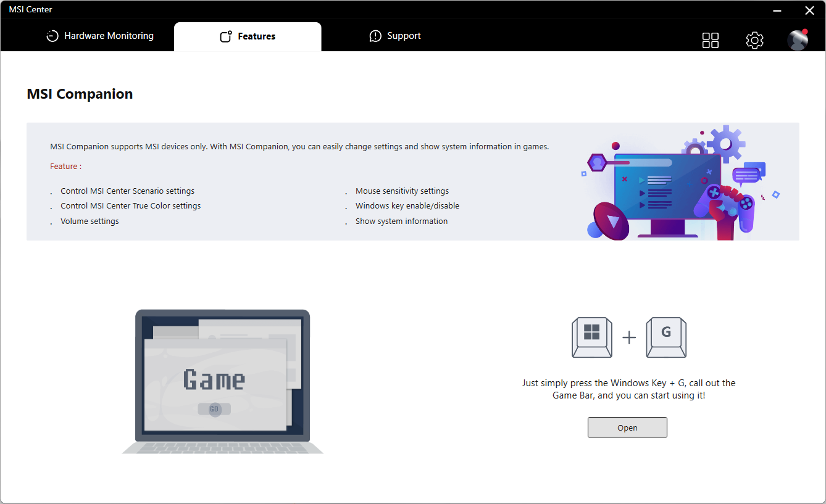Click the Support chat bubble icon
The image size is (826, 504).
375,36
